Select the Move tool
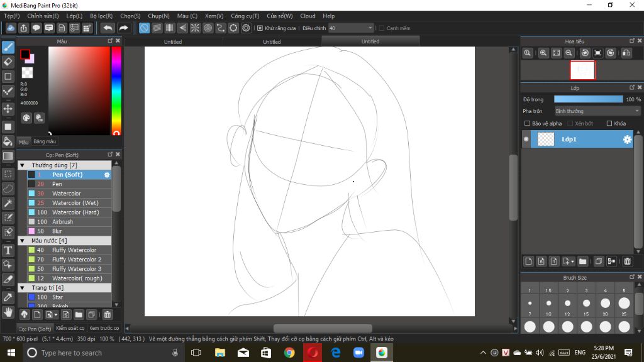 pos(8,109)
